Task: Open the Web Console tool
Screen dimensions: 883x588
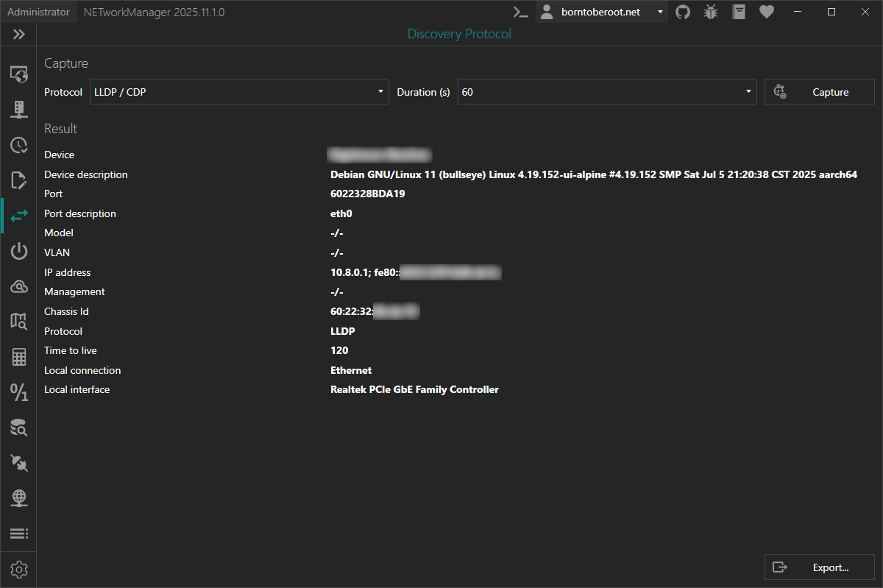Action: tap(19, 74)
